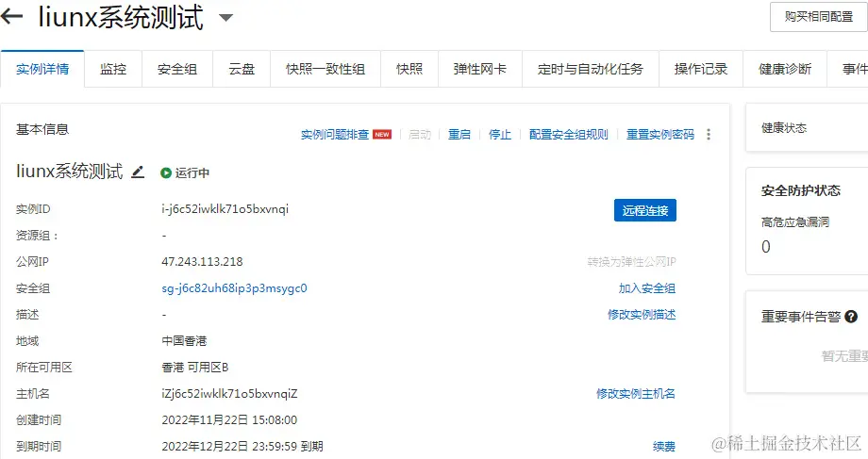
Task: Edit instance name with pencil icon
Action: (138, 172)
